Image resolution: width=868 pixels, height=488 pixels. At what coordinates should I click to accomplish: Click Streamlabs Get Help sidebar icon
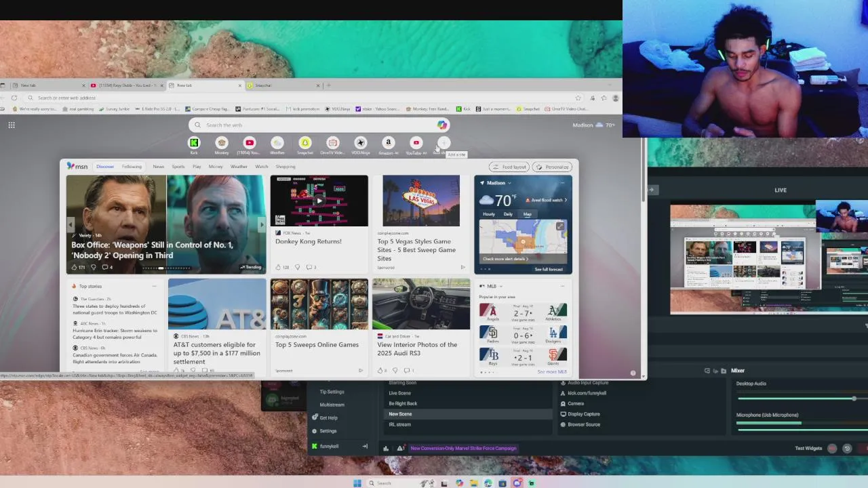coord(314,418)
